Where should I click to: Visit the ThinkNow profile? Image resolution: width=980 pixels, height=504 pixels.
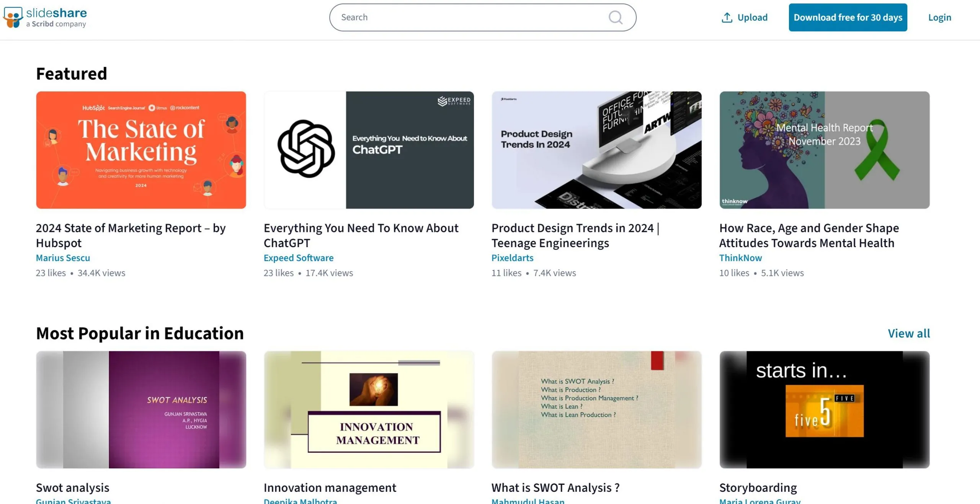point(740,258)
